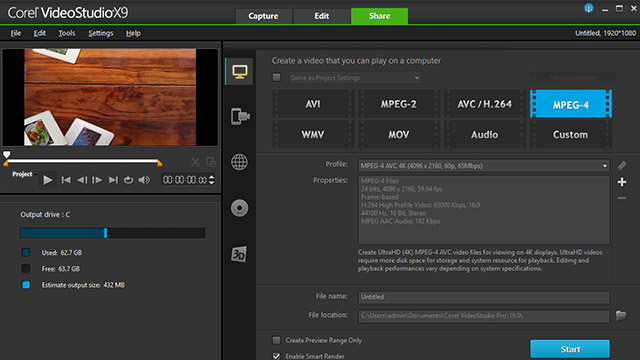Click the plus add profile icon

point(622,182)
